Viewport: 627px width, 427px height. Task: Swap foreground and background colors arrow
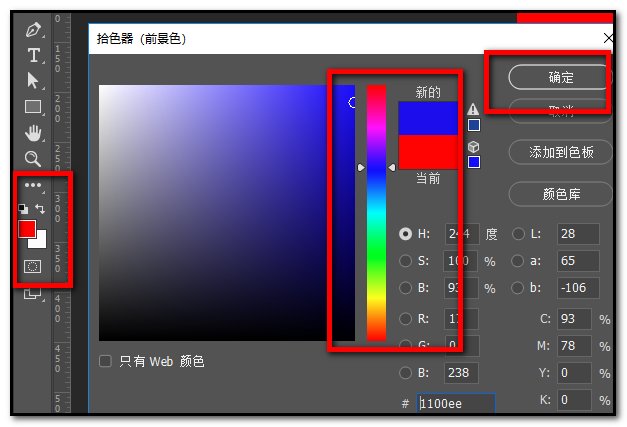click(x=40, y=209)
